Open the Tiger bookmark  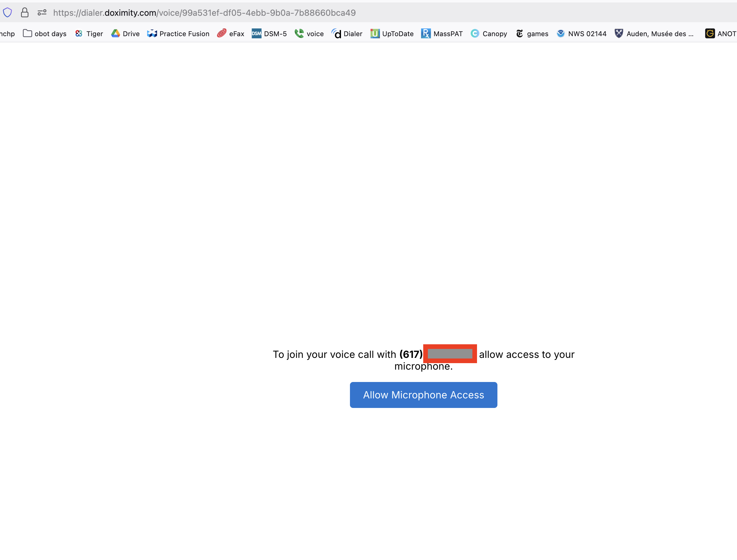pyautogui.click(x=89, y=33)
